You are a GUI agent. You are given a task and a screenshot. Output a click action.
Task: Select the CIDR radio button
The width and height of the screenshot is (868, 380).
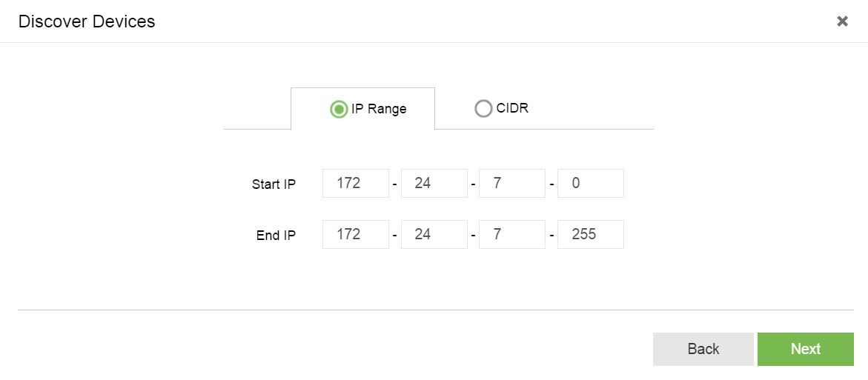coord(483,109)
